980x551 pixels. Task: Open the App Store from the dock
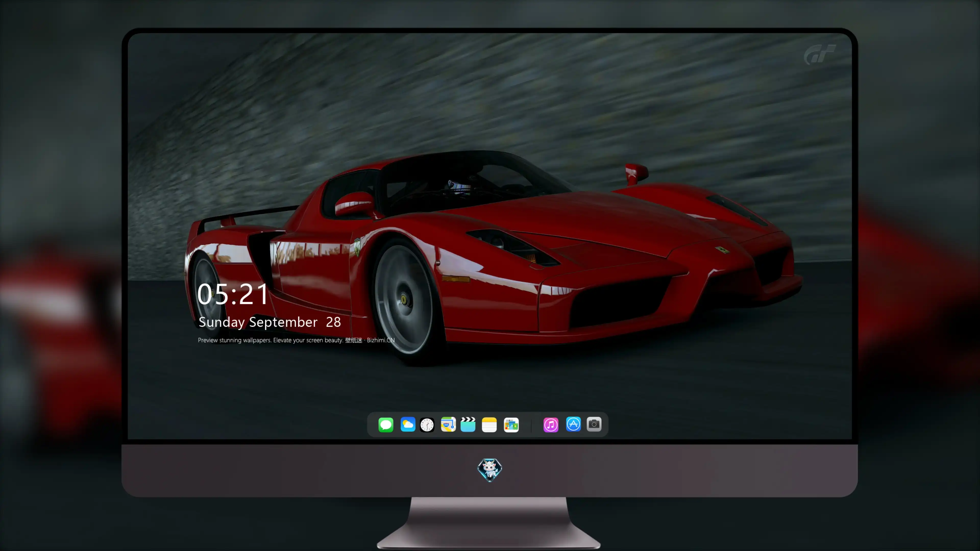click(x=573, y=424)
